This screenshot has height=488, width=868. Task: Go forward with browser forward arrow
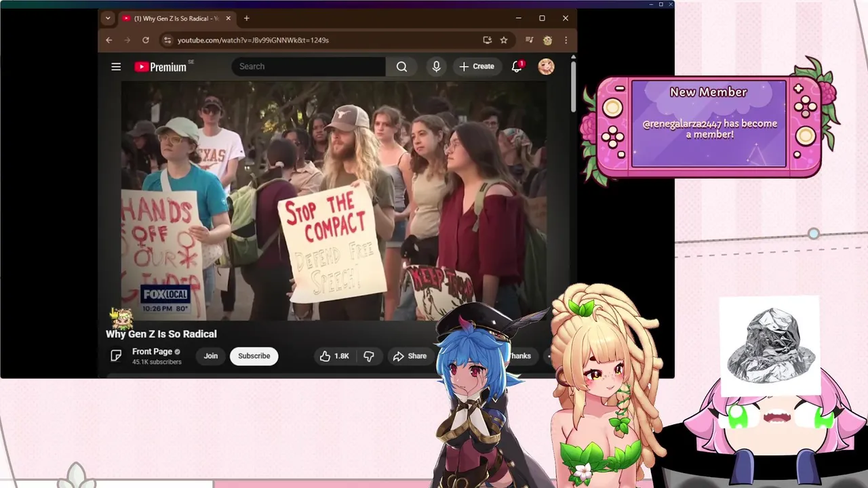tap(127, 40)
